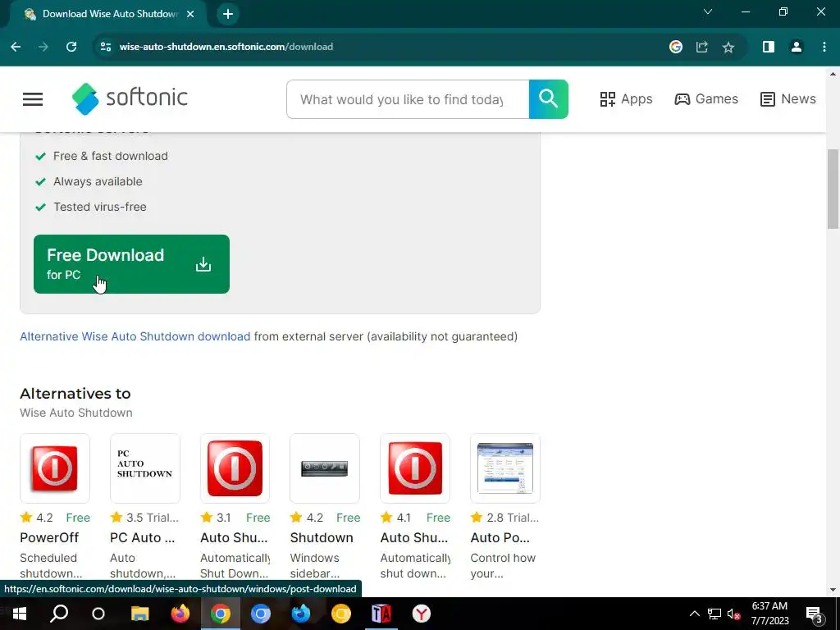Open the Thunderbird taskbar icon
Viewport: 840px width, 630px height.
click(x=300, y=614)
